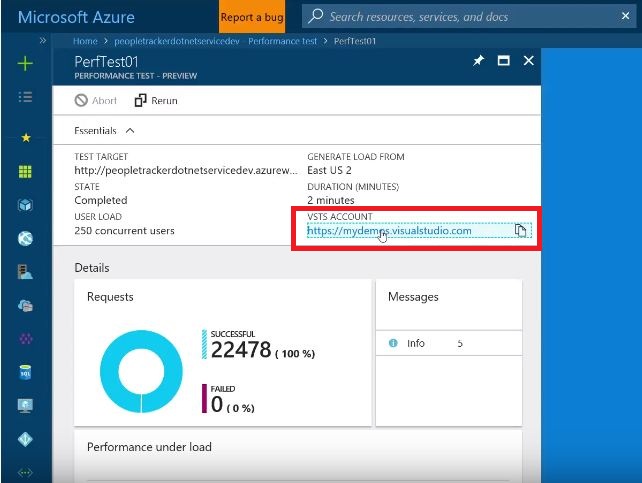
Task: Click the Info row in Messages
Action: [x=449, y=343]
